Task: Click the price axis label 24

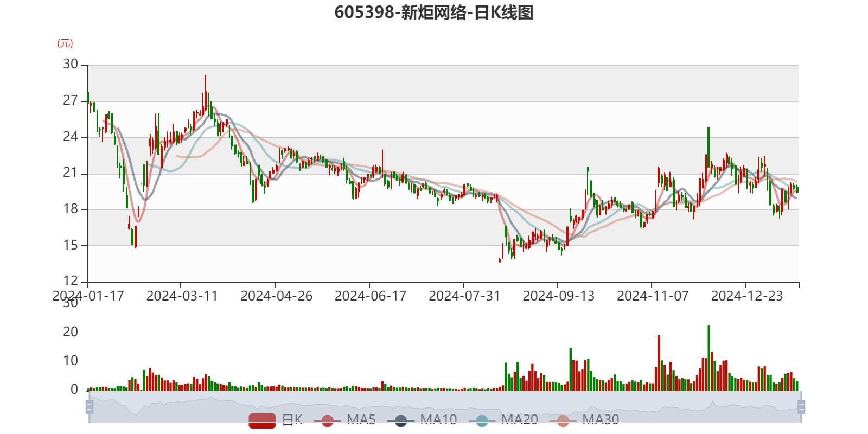Action: (71, 137)
